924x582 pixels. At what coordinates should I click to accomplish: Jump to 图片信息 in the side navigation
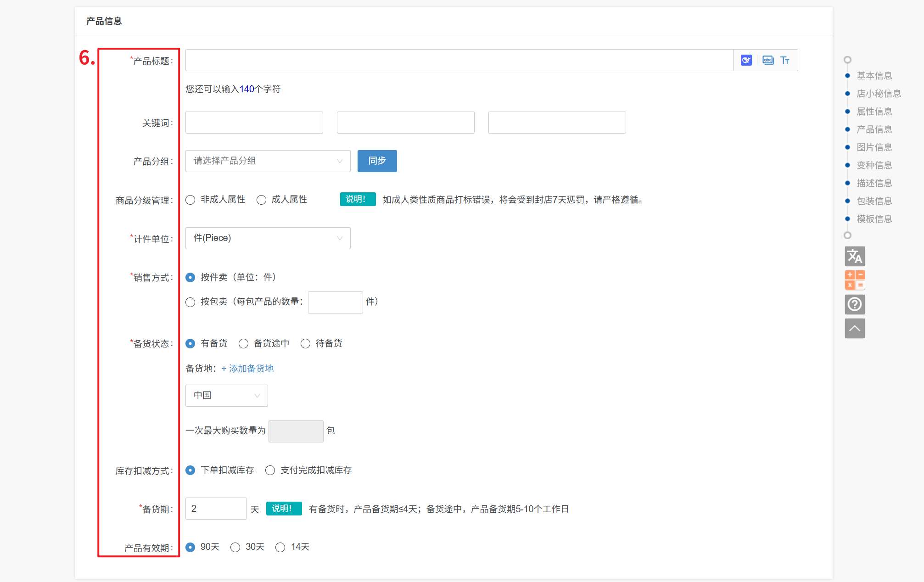874,147
